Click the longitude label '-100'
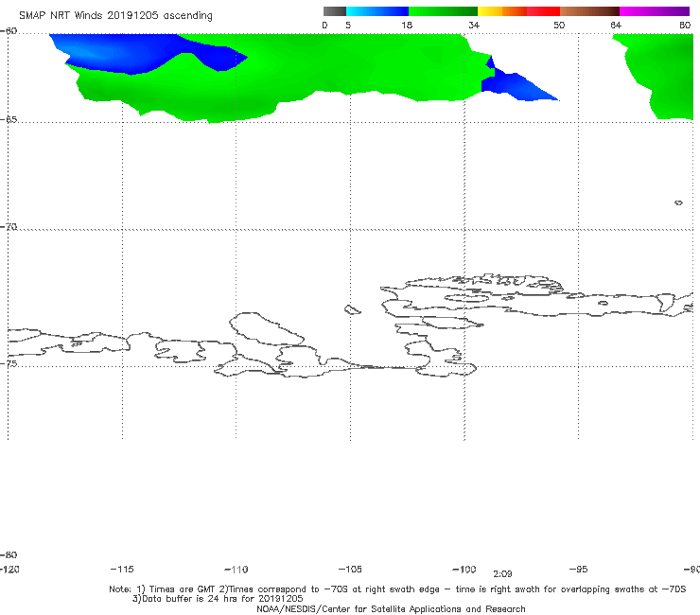Image resolution: width=700 pixels, height=615 pixels. coord(464,569)
